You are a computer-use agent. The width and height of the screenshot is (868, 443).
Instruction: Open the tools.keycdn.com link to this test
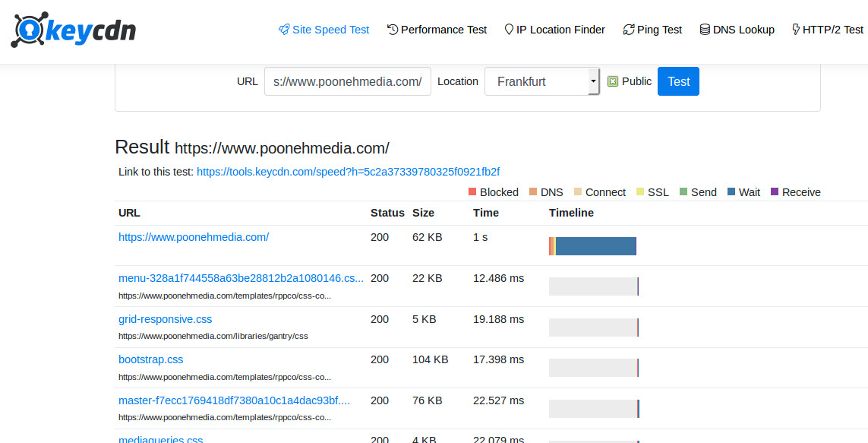tap(349, 172)
